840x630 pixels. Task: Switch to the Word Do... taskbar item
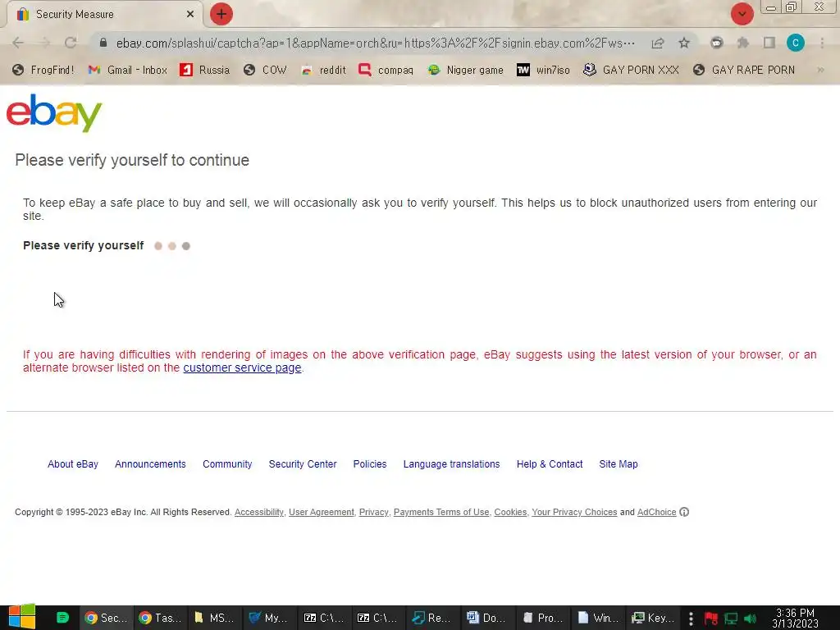(x=487, y=619)
